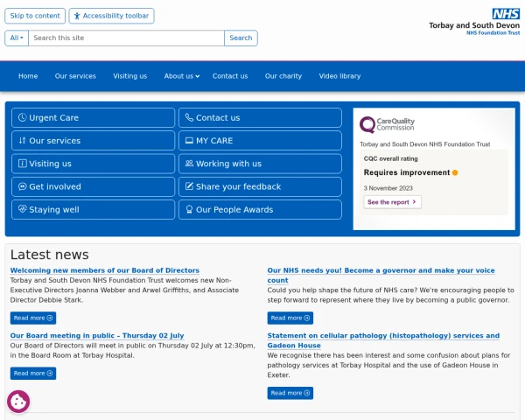Viewport: 525px width, 420px height.
Task: Open Statement on cellular pathology article
Action: pyautogui.click(x=383, y=340)
